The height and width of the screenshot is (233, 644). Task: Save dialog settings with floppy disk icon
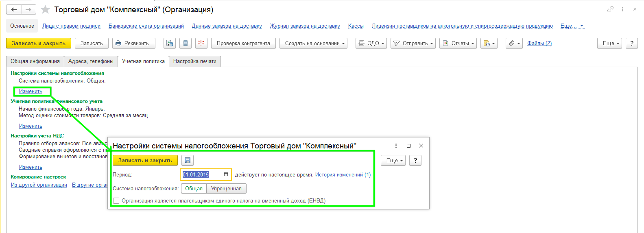click(x=187, y=160)
